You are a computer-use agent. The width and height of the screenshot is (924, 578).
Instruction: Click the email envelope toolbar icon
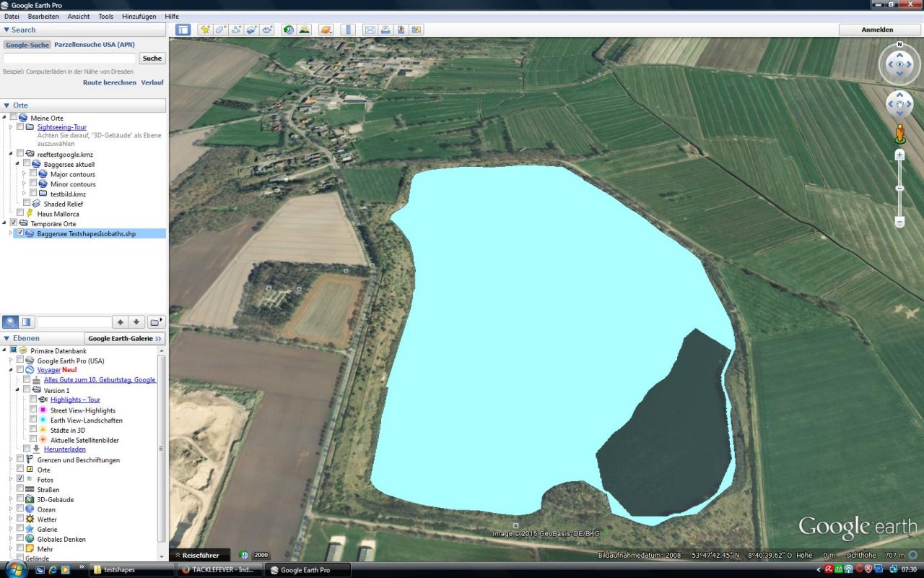pos(370,30)
